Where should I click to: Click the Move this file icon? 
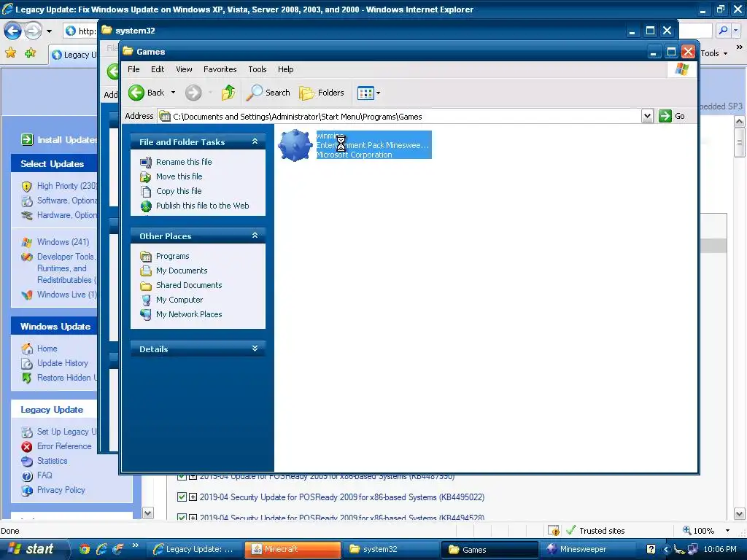click(146, 176)
